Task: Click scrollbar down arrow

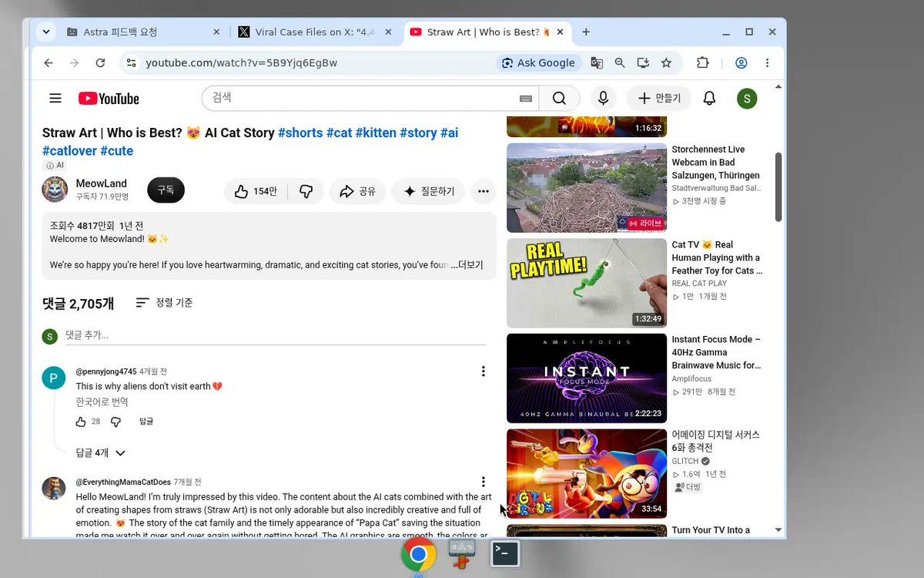Action: tap(778, 530)
